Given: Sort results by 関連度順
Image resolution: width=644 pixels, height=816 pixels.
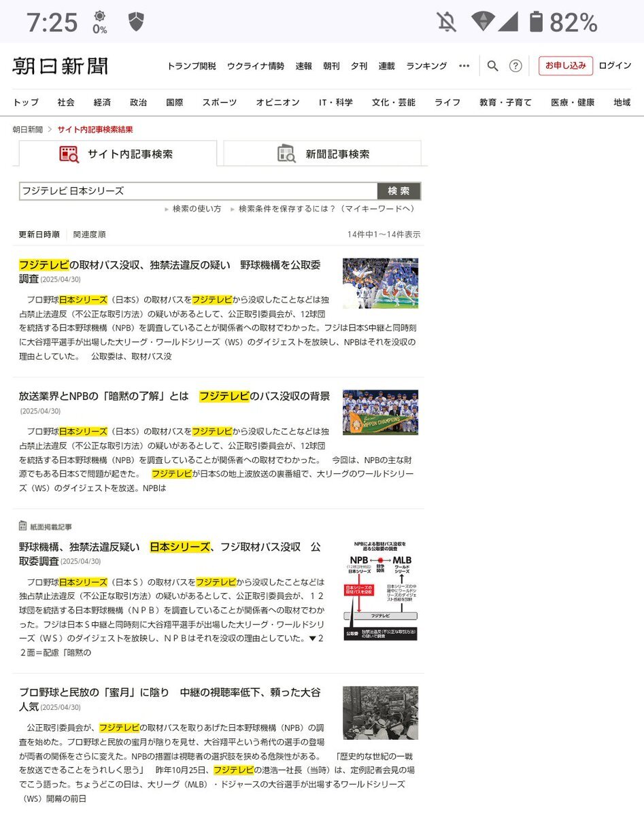Looking at the screenshot, I should pos(89,235).
